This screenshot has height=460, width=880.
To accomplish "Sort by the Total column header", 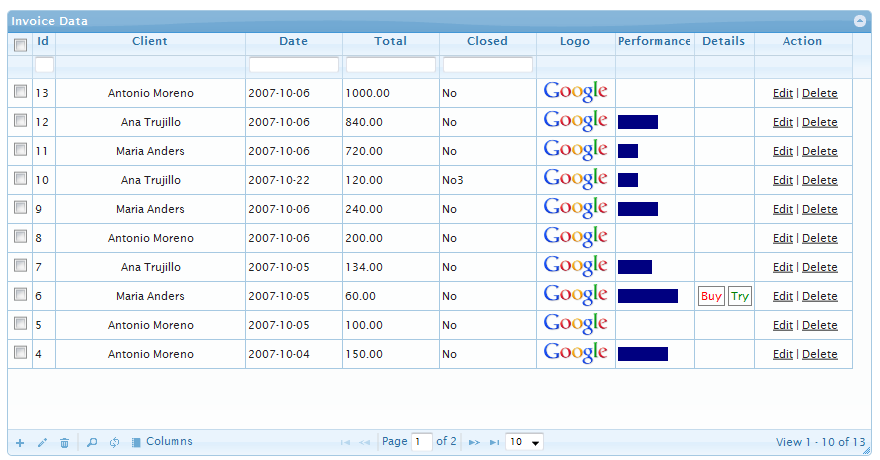I will [390, 42].
